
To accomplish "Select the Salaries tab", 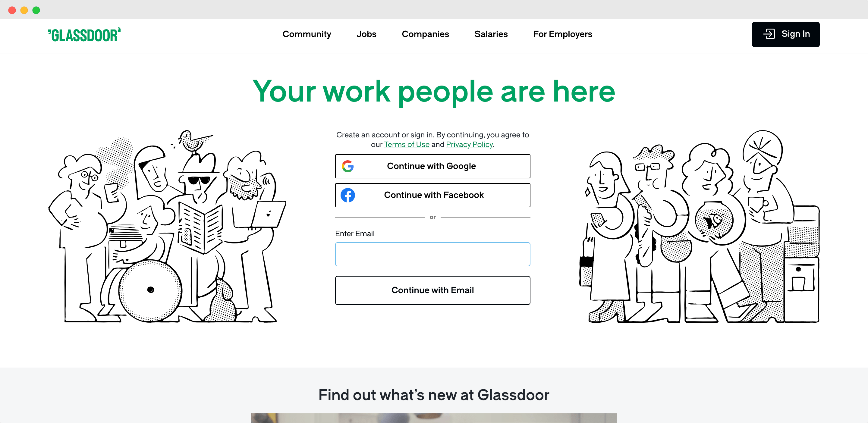I will click(491, 34).
